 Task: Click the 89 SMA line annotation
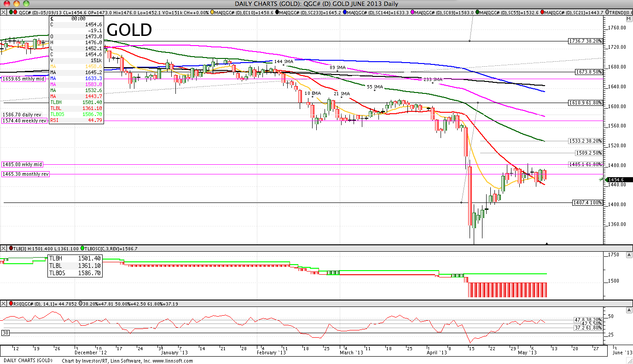(x=338, y=67)
